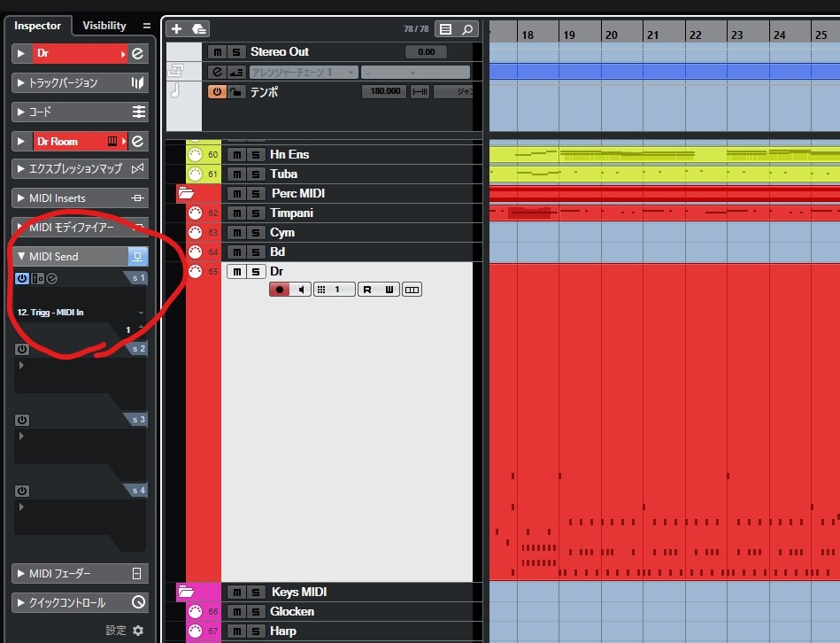Expand the MIDI Inserts section
Image resolution: width=840 pixels, height=643 pixels.
tap(21, 198)
